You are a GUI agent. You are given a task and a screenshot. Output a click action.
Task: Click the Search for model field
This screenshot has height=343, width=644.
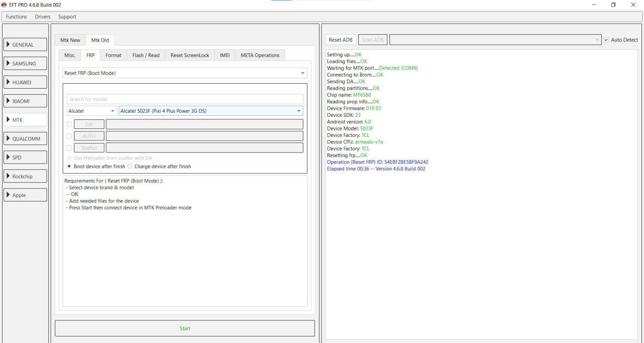tap(185, 99)
